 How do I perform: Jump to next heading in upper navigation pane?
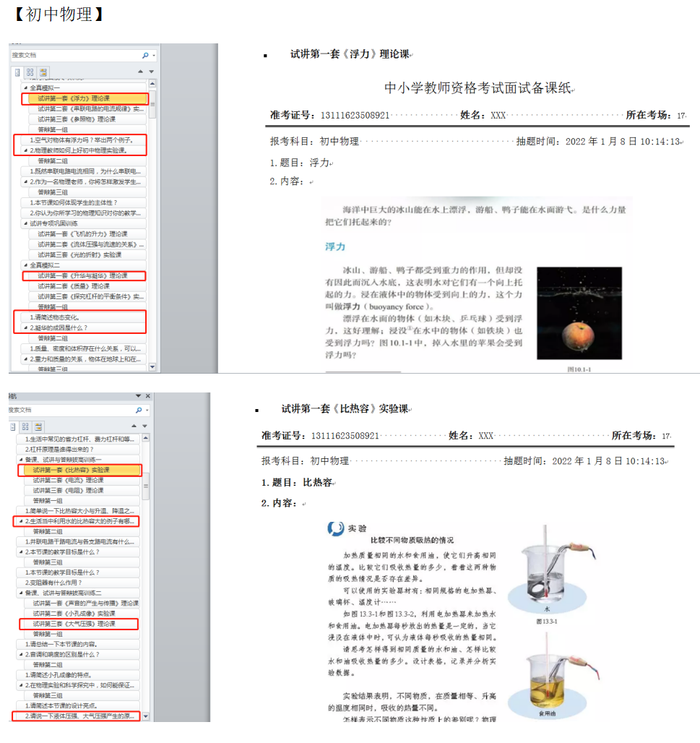tap(151, 72)
